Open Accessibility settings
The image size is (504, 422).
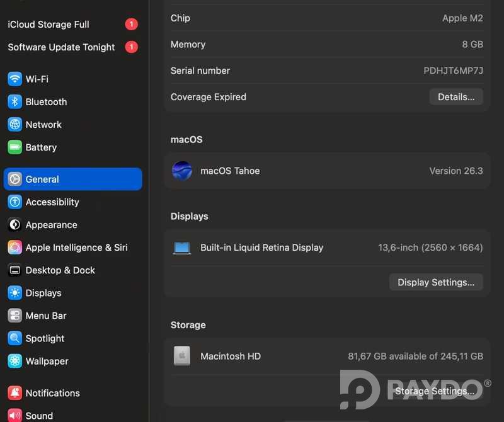click(x=72, y=202)
